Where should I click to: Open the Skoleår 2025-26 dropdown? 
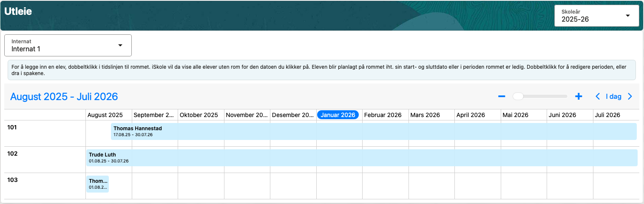[x=596, y=16]
